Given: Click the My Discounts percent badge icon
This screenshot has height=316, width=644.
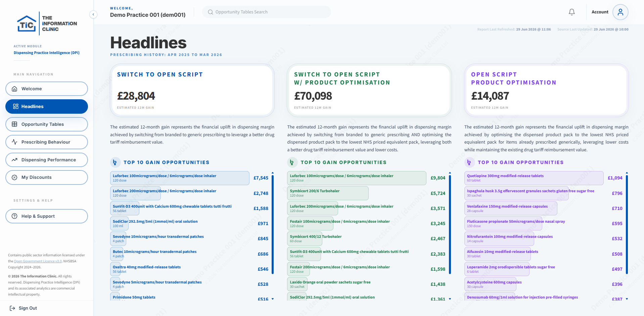Looking at the screenshot, I should coord(14,177).
